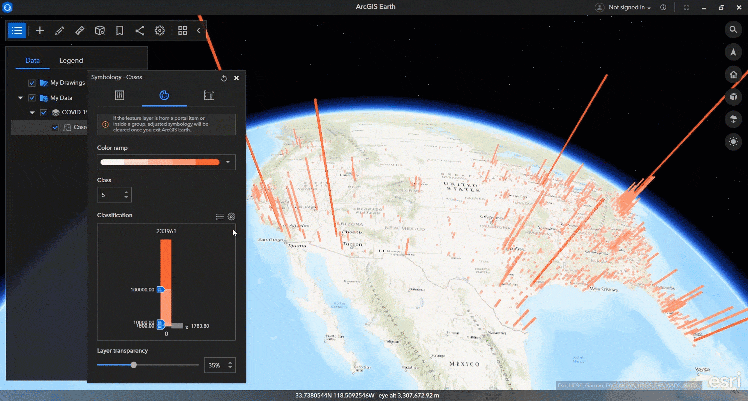748x401 pixels.
Task: Open the map Search magnifier button
Action: click(x=733, y=30)
